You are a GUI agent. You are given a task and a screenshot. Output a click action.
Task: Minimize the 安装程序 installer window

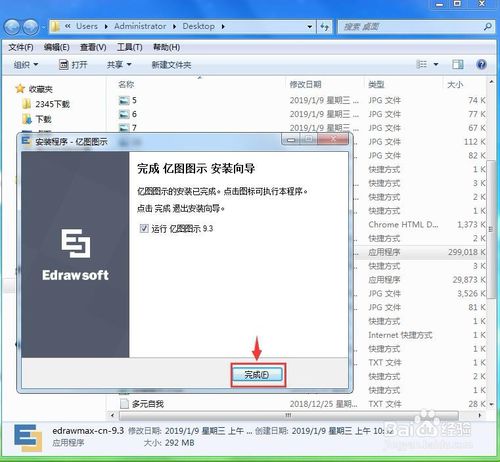tap(291, 139)
